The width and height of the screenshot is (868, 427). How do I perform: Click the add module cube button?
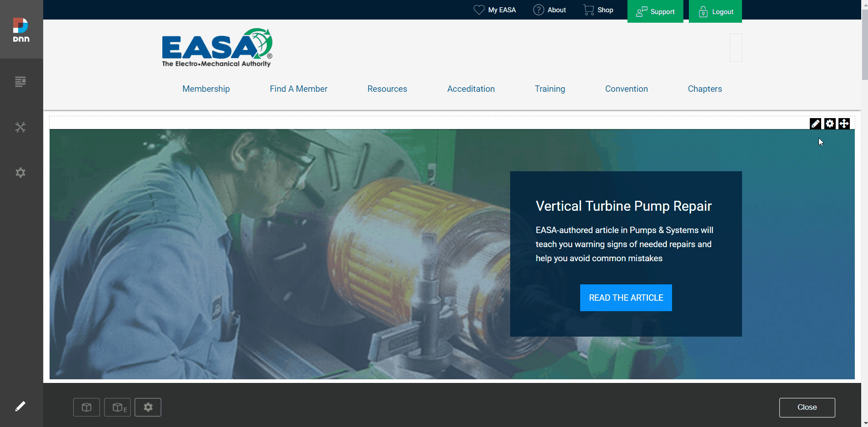[x=86, y=407]
